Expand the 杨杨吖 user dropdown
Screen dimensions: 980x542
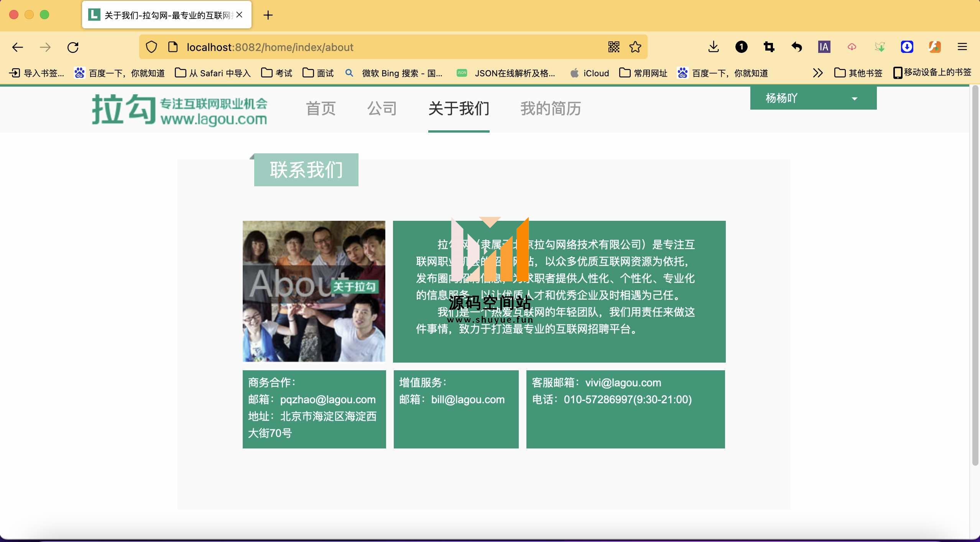coord(813,98)
